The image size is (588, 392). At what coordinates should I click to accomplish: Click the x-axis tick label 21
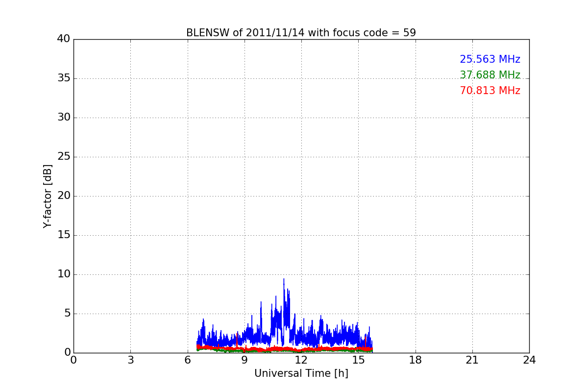(x=472, y=360)
